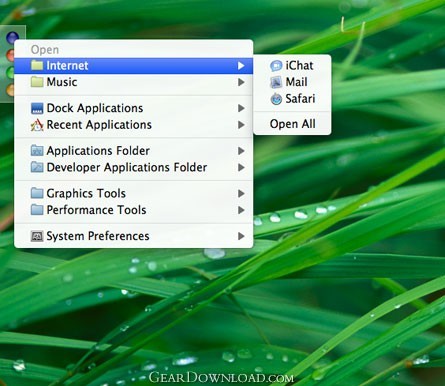Launch Safari from the submenu
This screenshot has width=445, height=386.
292,99
